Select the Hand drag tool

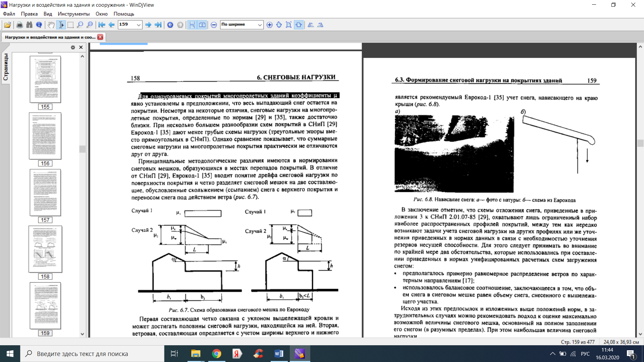(x=51, y=25)
